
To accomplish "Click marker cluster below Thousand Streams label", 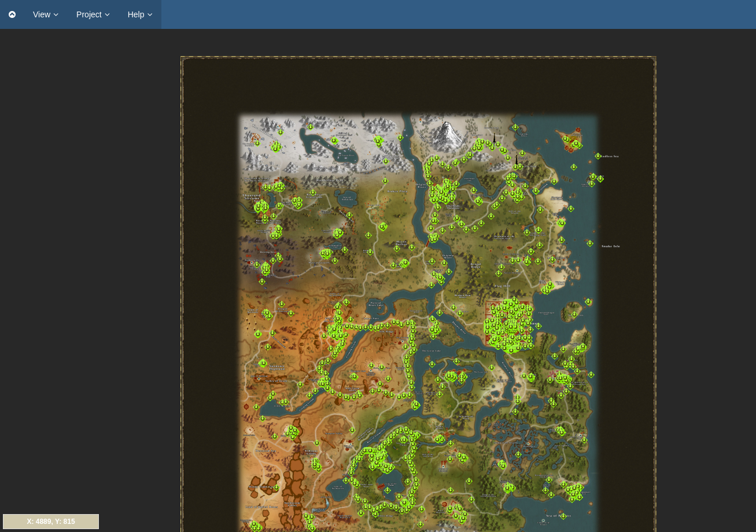I will [x=261, y=206].
